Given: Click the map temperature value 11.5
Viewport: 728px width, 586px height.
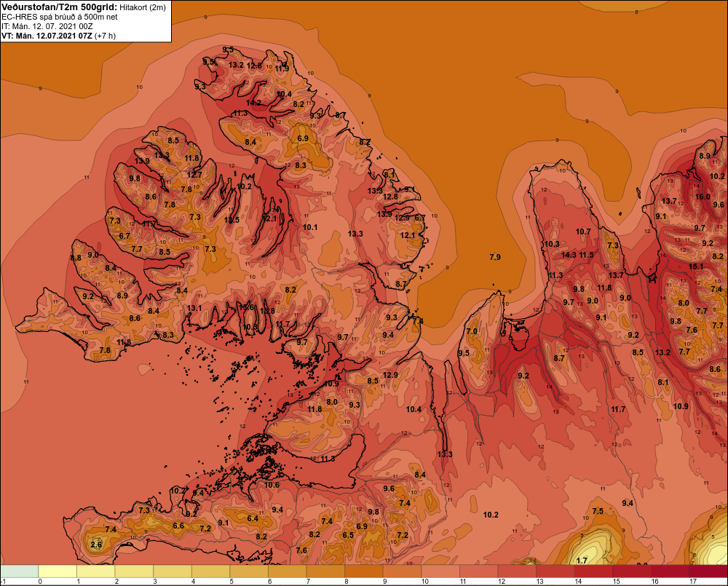Looking at the screenshot, I should tap(586, 255).
